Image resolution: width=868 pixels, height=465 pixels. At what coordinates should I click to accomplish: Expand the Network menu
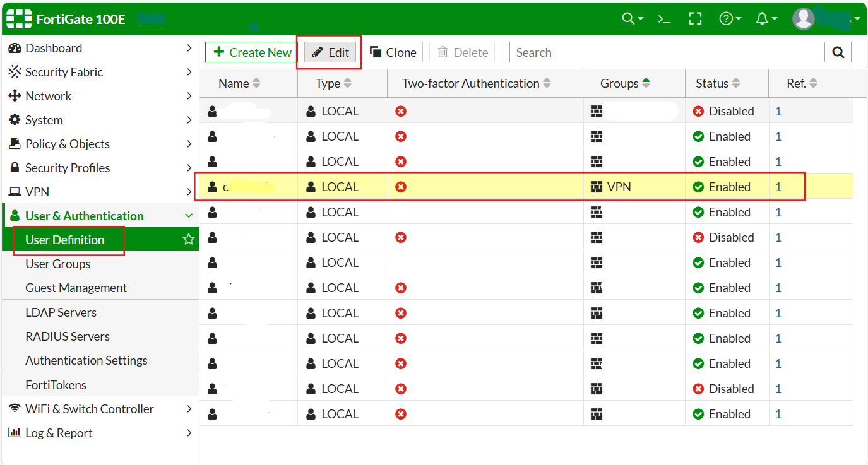[189, 96]
